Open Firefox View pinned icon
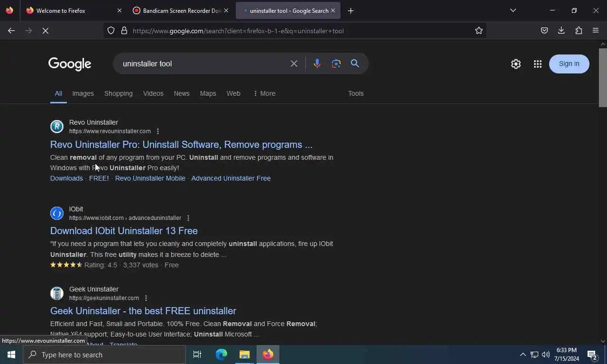 (9, 10)
